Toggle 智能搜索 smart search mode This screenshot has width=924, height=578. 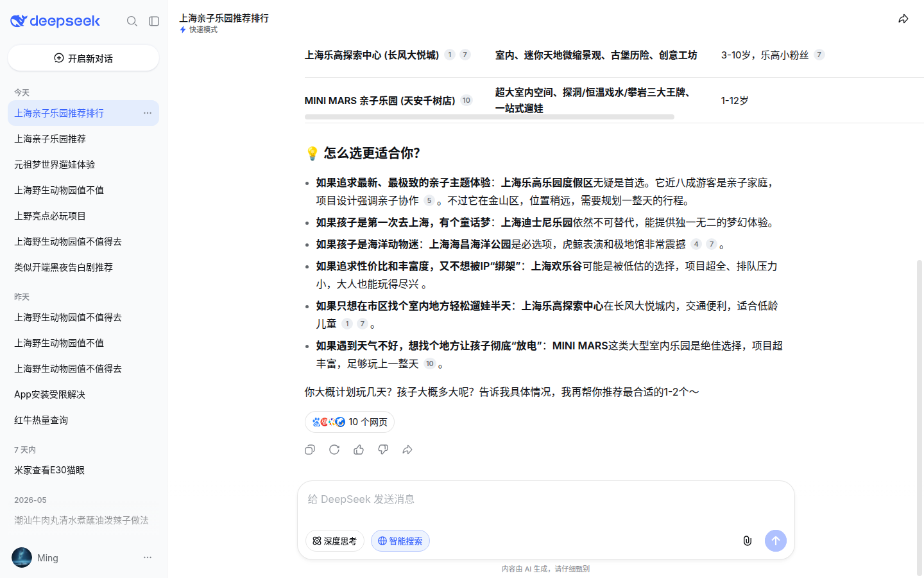[x=400, y=541]
